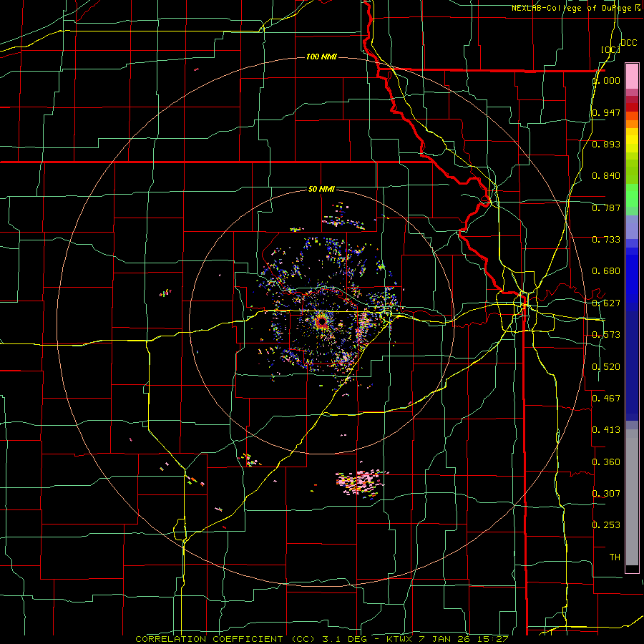Click the KTWX station identifier in the caption
644x644 pixels.
click(x=399, y=639)
